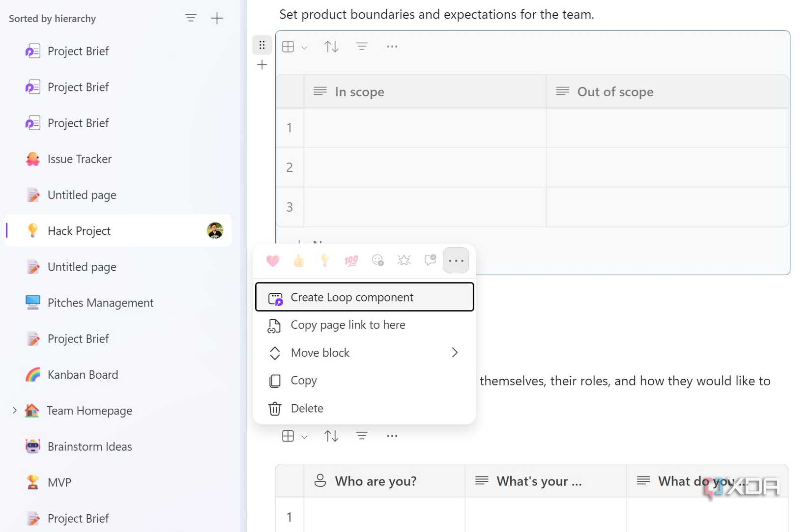Add the 100 emoji reaction
This screenshot has width=811, height=532.
351,260
